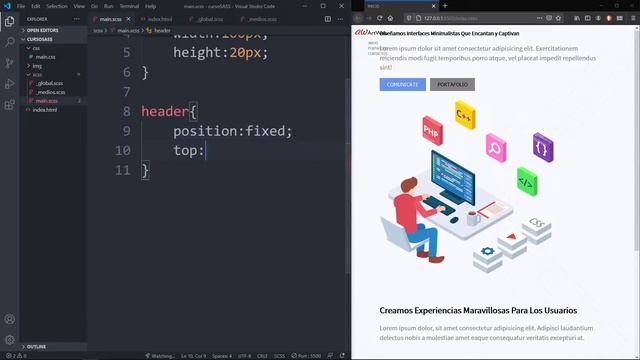Viewport: 640px width, 360px height.
Task: Click the Spaces: 4 indentation status
Action: coord(222,356)
